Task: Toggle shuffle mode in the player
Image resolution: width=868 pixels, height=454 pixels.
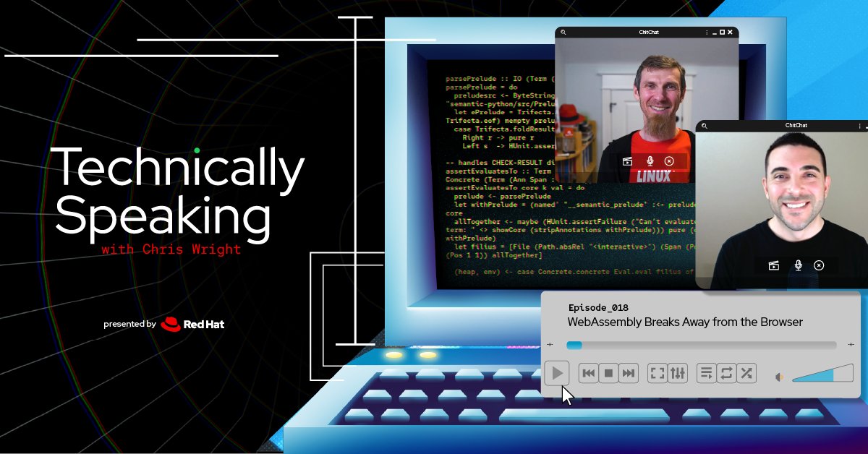Action: (x=746, y=373)
